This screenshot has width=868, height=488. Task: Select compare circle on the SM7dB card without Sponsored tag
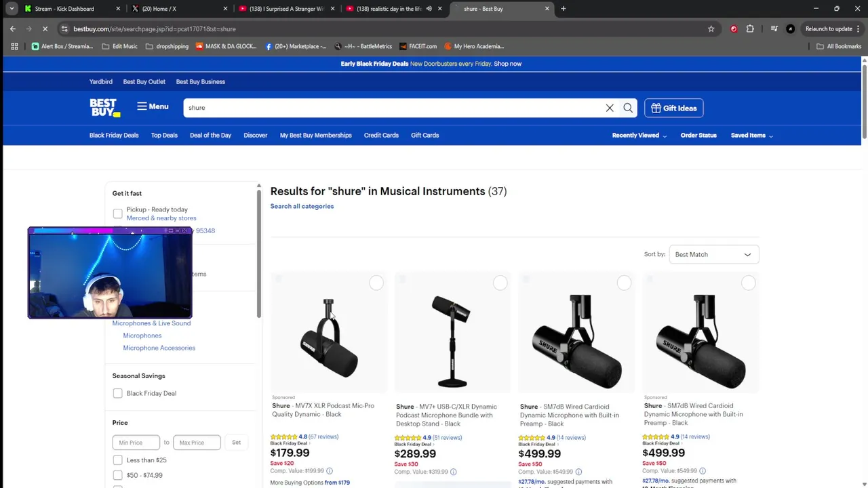coord(624,283)
